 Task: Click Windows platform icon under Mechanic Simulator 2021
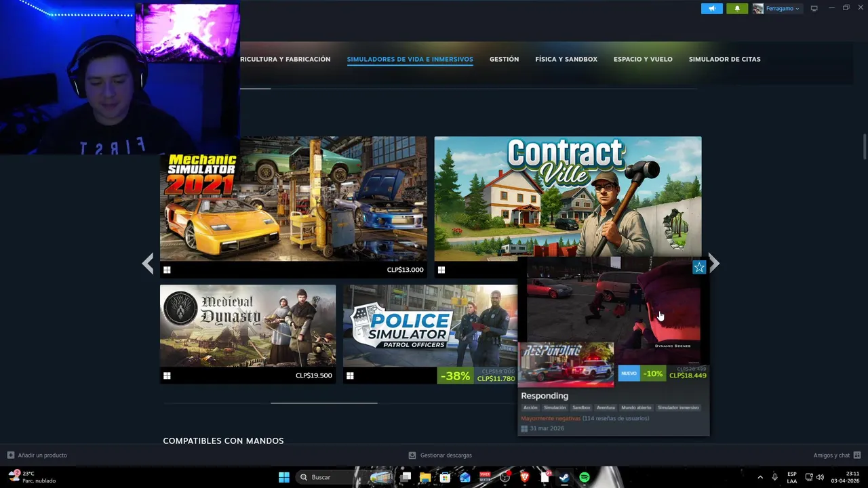tap(167, 270)
